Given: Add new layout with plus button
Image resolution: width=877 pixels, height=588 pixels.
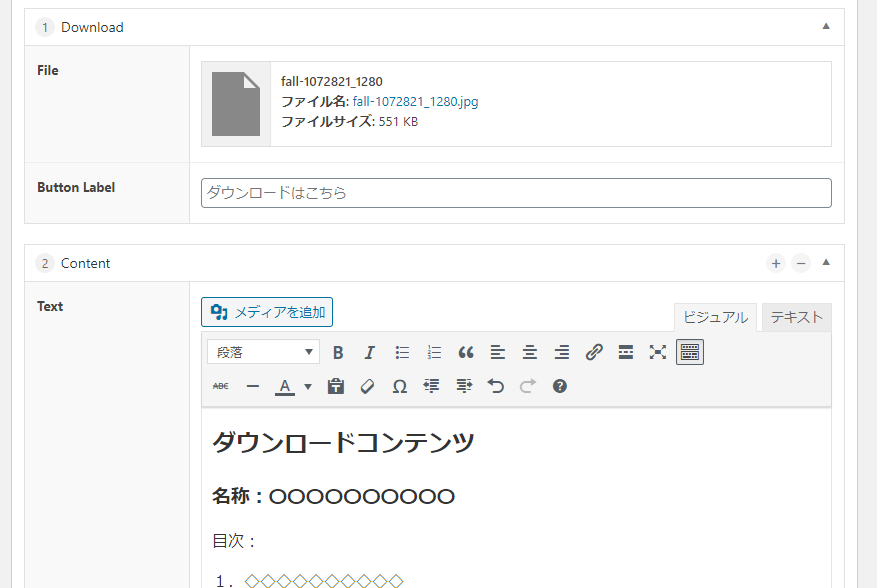Looking at the screenshot, I should click(776, 263).
